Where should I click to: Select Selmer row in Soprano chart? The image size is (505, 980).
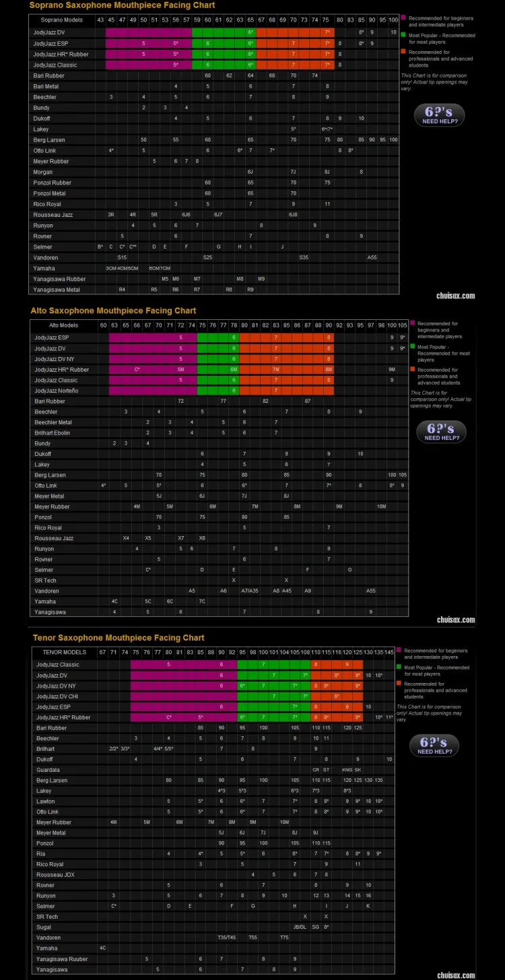point(215,247)
